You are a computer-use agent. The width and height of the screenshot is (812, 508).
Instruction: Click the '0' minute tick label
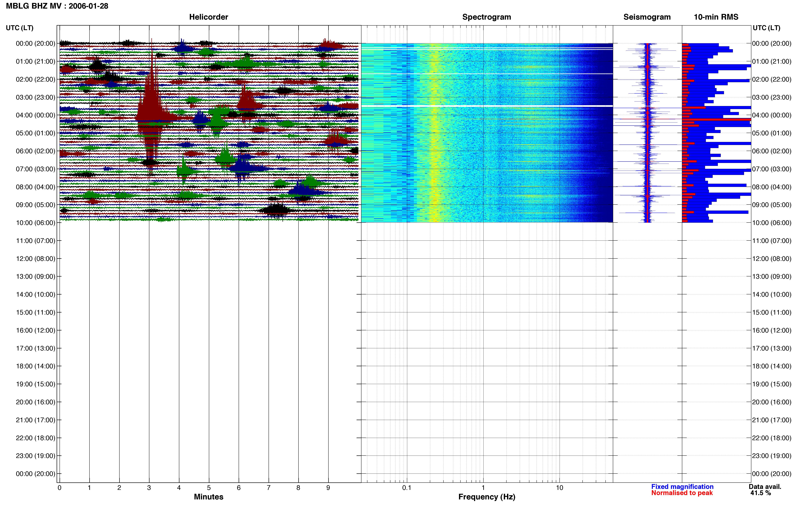coord(59,488)
